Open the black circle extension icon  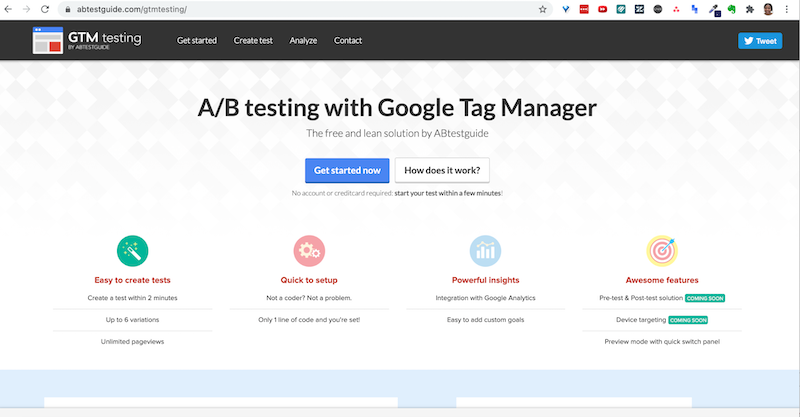point(658,9)
